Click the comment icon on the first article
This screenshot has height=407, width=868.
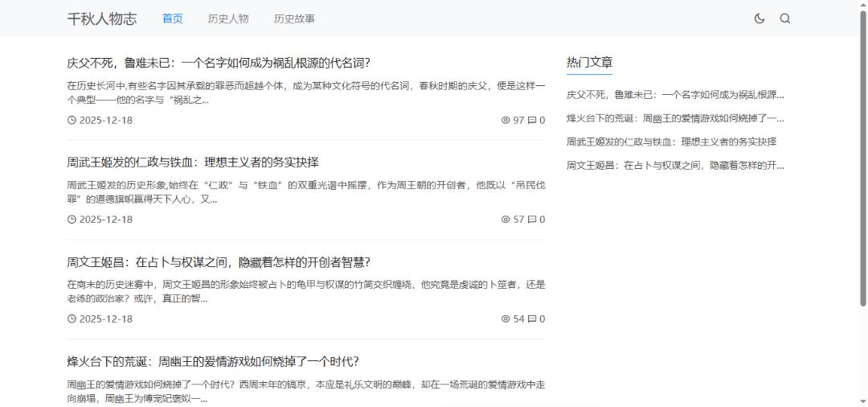coord(531,121)
